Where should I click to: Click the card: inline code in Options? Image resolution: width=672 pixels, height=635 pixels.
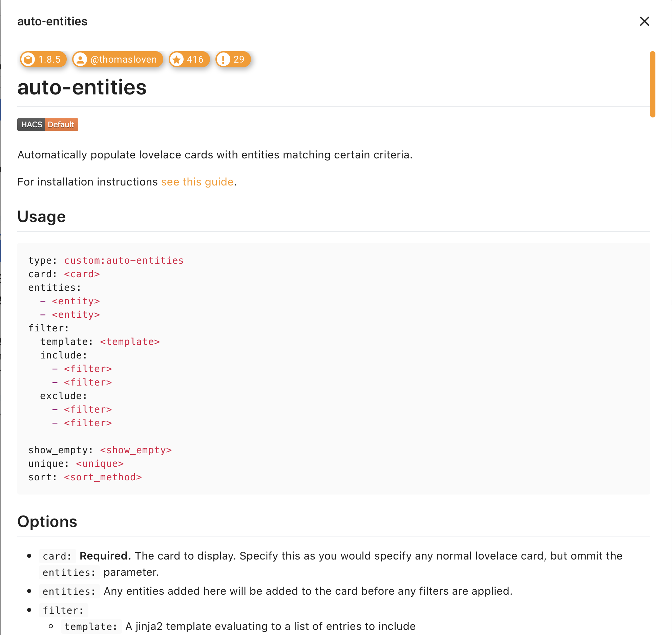(57, 555)
